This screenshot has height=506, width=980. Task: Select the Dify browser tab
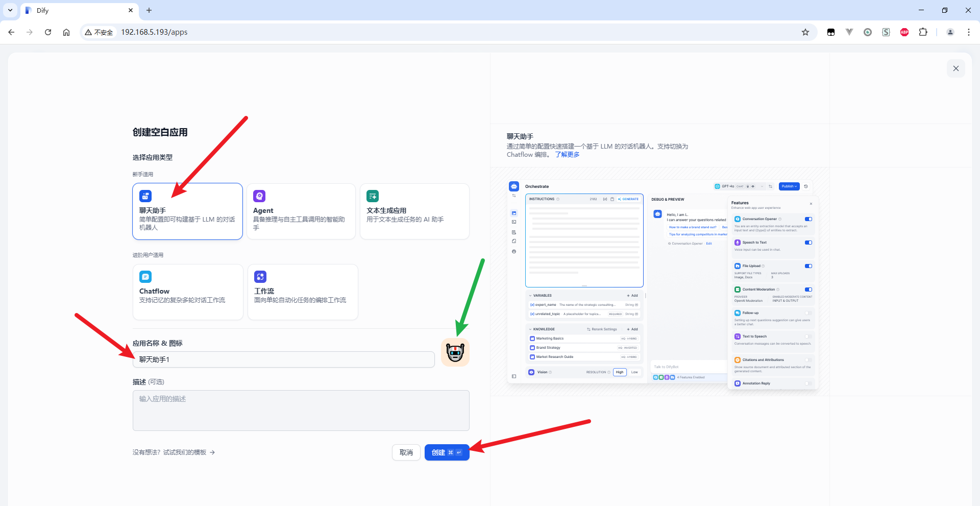[x=79, y=10]
